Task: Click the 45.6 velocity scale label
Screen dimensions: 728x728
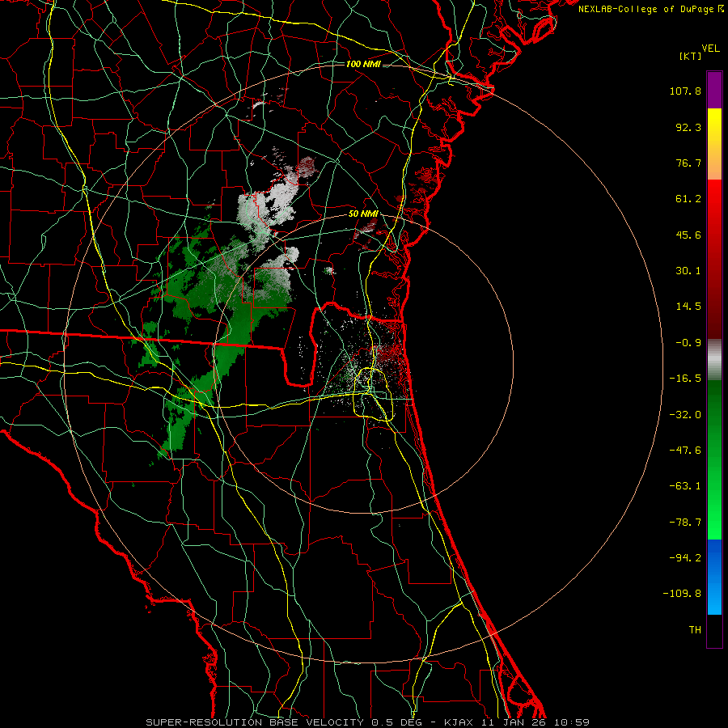Action: [688, 235]
